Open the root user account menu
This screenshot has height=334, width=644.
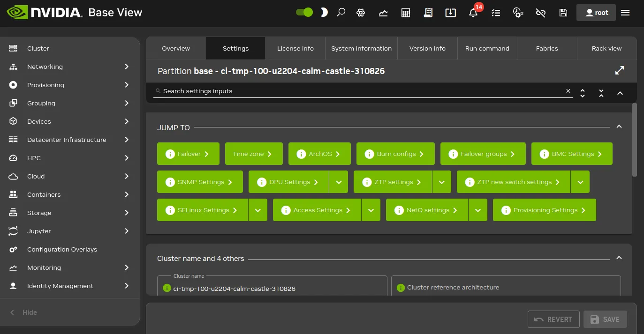pos(596,13)
